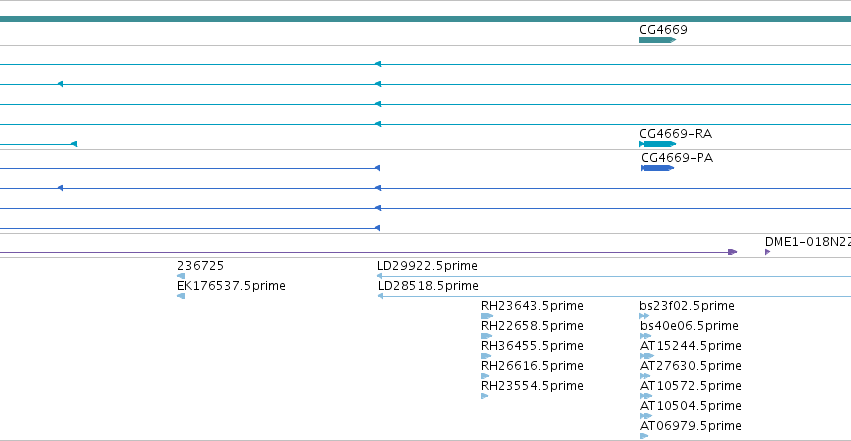The image size is (851, 441).
Task: Select the AT27630.5prime label
Action: 691,366
